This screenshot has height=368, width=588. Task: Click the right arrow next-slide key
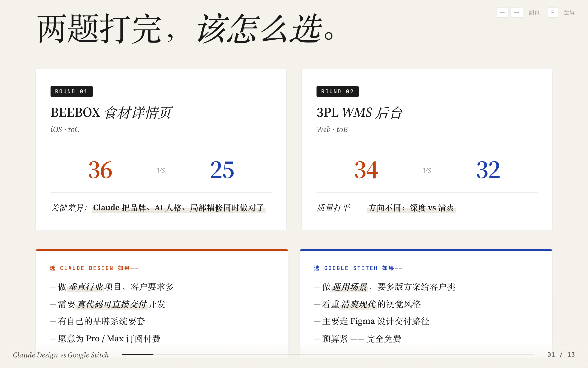[517, 12]
